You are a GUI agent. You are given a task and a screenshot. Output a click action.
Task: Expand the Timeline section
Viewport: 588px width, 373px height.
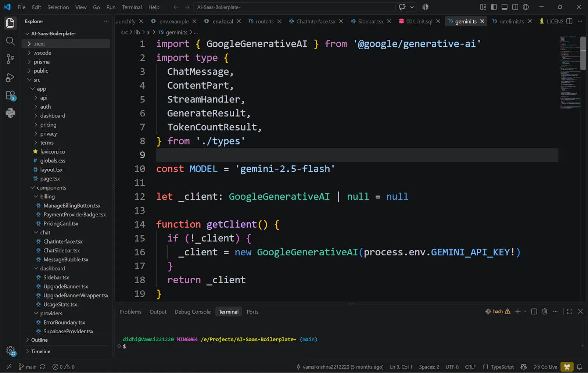click(40, 351)
